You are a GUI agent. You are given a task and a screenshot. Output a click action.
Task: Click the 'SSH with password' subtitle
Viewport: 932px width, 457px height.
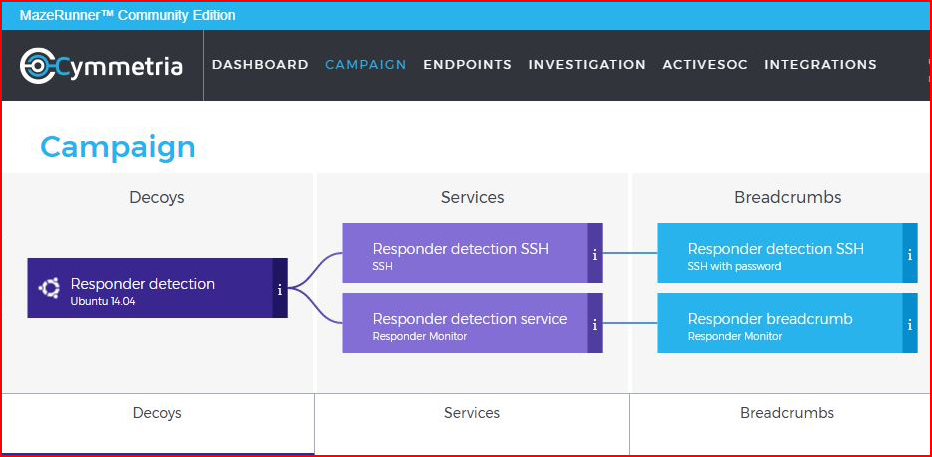[x=735, y=266]
